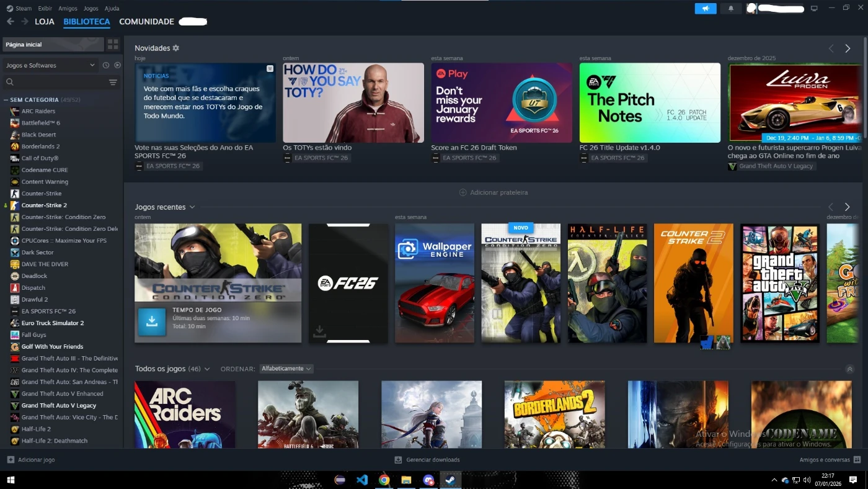Screen dimensions: 868x489
Task: Click the advanced filter icon in search bar
Action: click(113, 82)
